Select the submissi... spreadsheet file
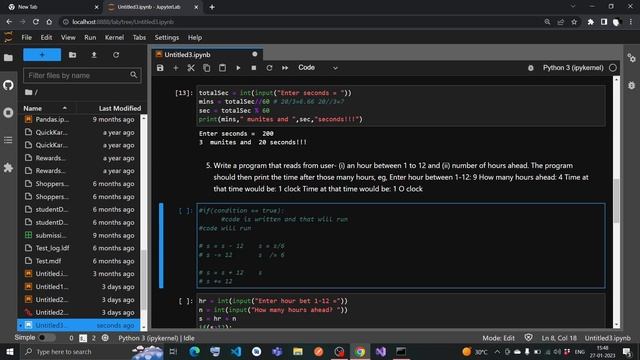Screen dimensions: 640x360 click(x=80, y=235)
